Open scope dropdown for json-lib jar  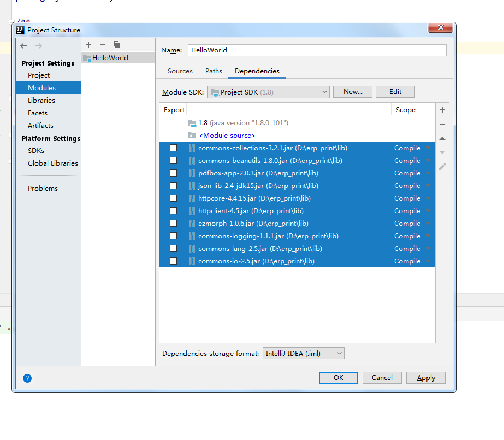point(428,186)
